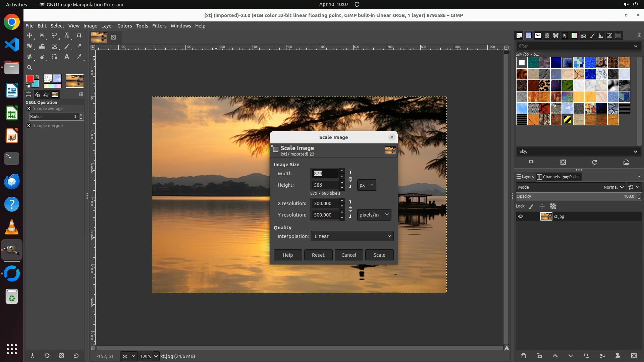Switch to the Channels tab
The height and width of the screenshot is (362, 644).
(x=548, y=177)
